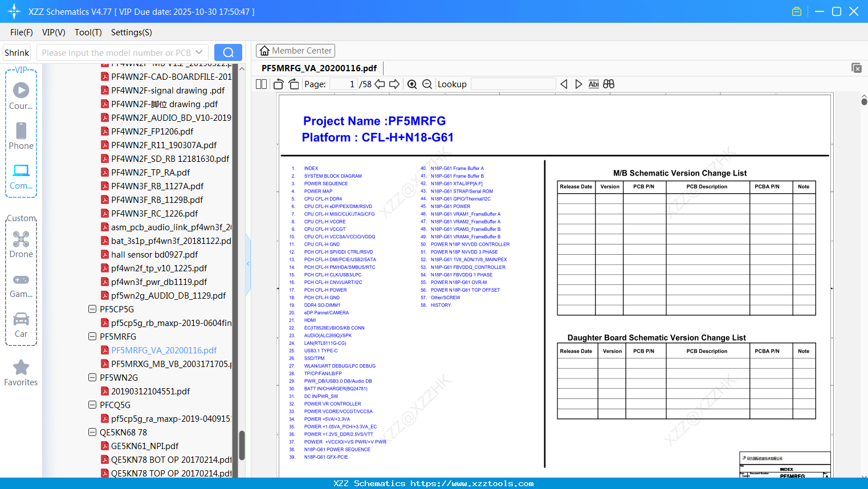The image size is (868, 489).
Task: Click the XZZ Schematics app logo
Action: [x=14, y=11]
